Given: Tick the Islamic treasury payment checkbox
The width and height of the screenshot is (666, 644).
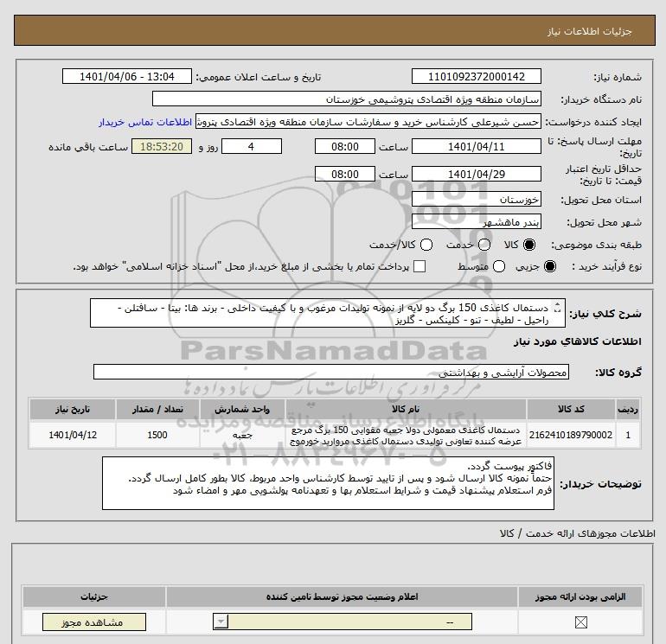Looking at the screenshot, I should (419, 266).
